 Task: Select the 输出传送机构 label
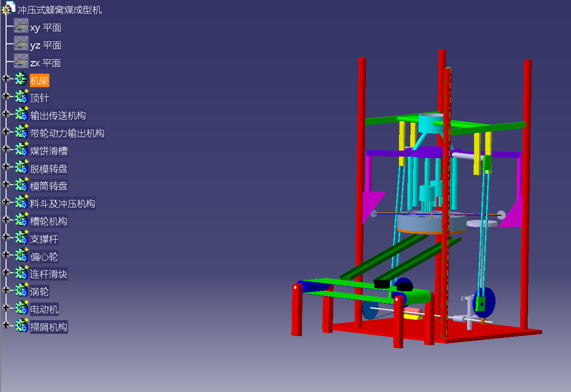[58, 116]
